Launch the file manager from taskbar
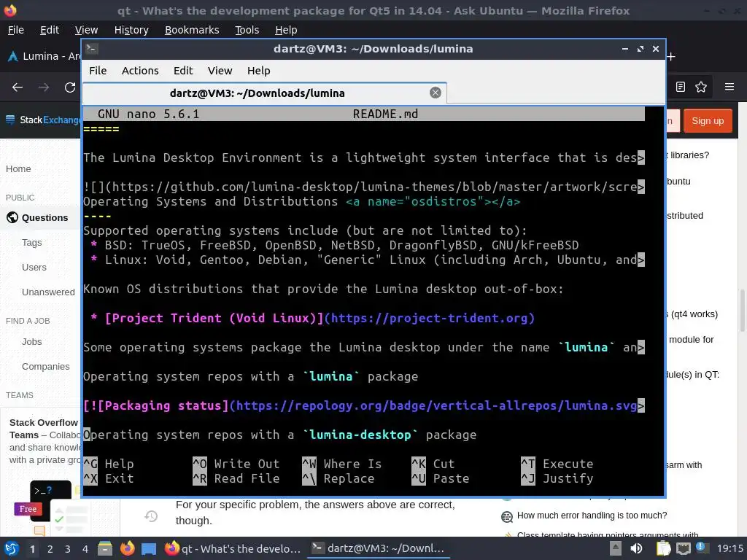Screen dimensions: 747x560 105,548
